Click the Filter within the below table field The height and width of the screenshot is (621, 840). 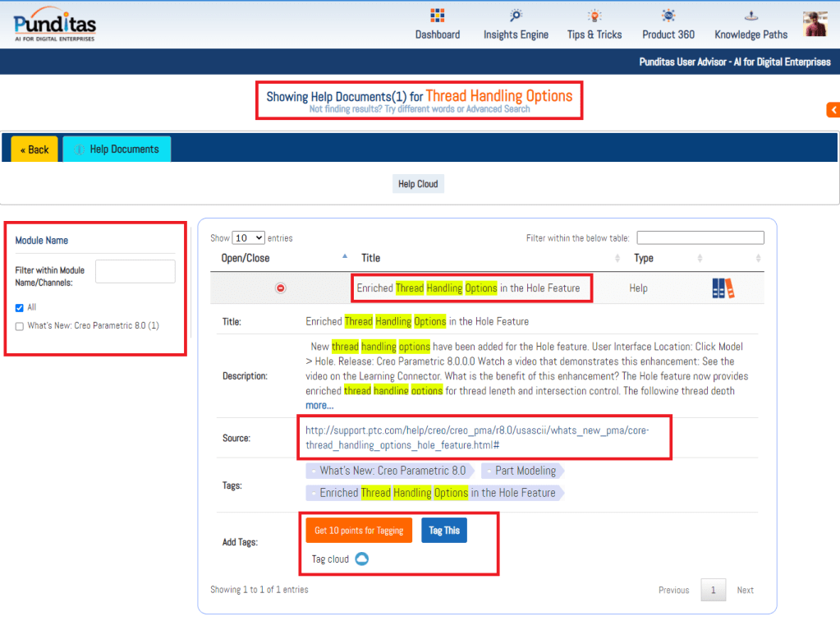click(x=700, y=238)
